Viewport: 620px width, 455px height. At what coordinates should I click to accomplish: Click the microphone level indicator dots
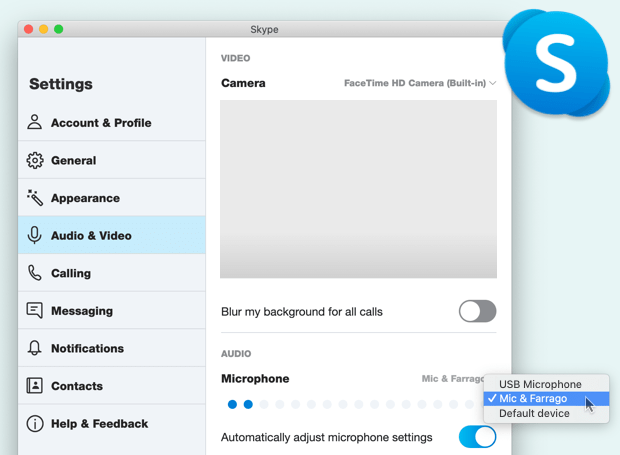click(351, 404)
